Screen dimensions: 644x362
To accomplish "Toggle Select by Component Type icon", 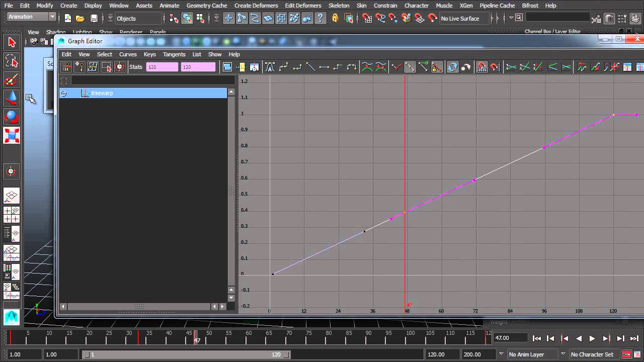I will click(x=200, y=18).
